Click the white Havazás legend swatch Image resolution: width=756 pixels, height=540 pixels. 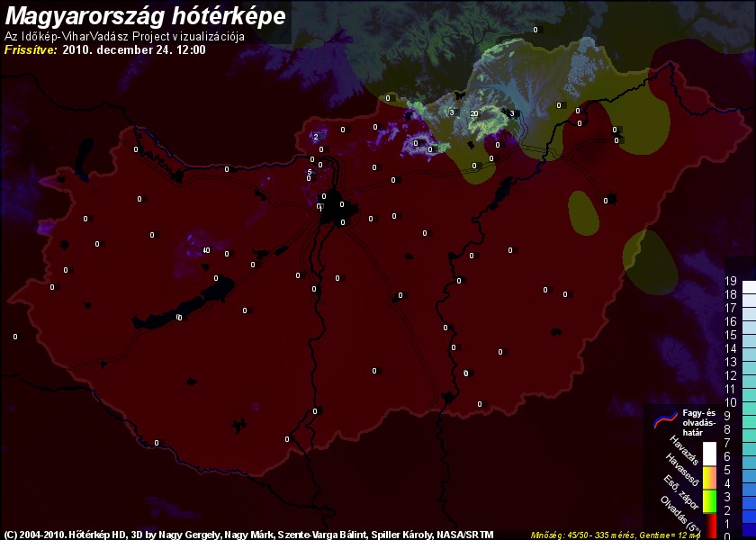710,453
